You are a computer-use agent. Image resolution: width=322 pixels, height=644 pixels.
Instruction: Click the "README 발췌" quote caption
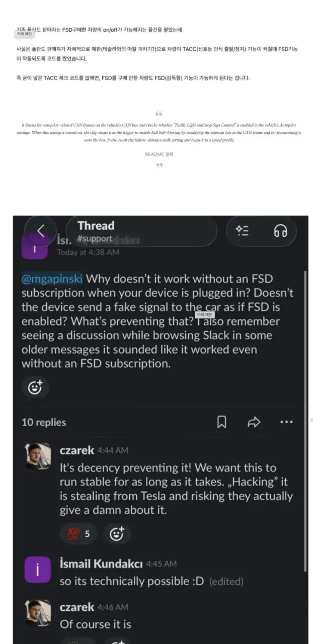point(159,154)
